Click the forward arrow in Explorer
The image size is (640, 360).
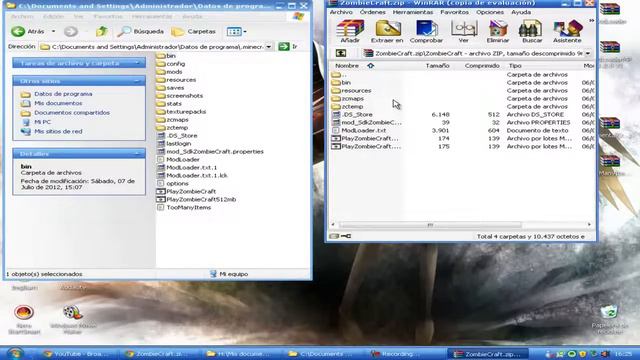[x=71, y=31]
